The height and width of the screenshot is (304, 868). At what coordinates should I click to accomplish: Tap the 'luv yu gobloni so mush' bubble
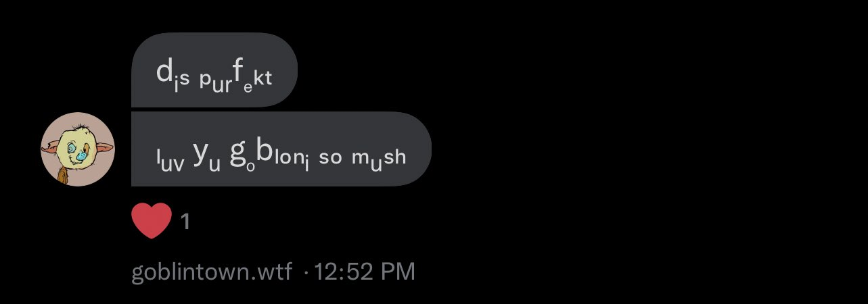(281, 149)
